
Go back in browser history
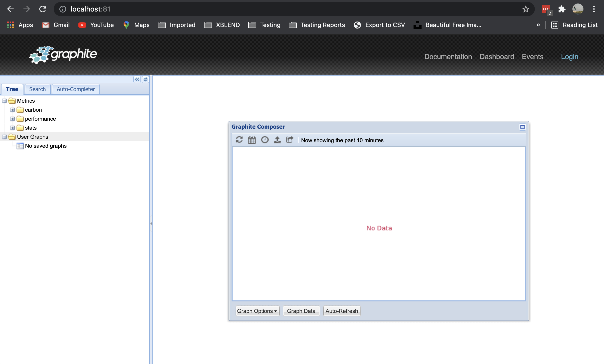tap(11, 9)
